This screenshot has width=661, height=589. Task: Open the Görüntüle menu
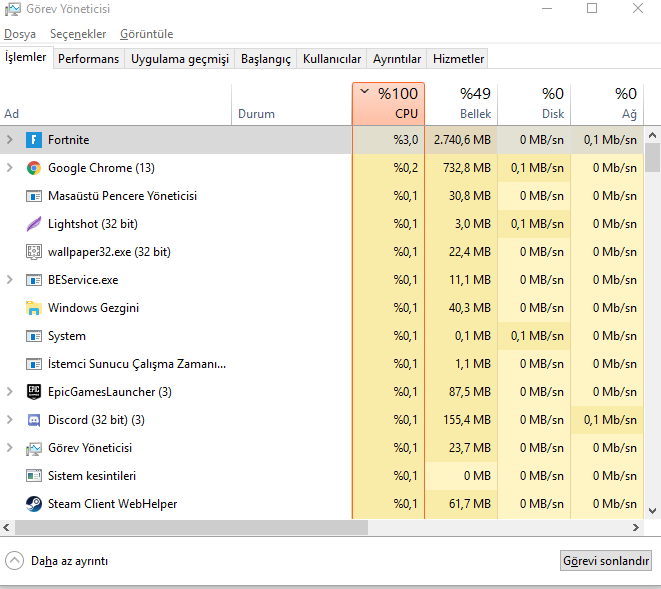(147, 34)
